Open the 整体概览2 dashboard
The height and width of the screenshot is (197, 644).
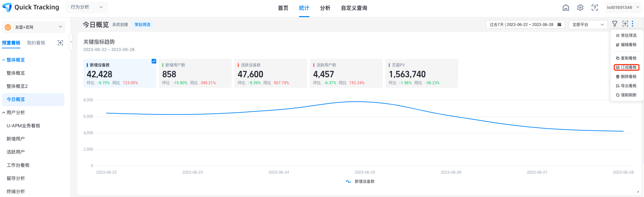click(x=17, y=86)
